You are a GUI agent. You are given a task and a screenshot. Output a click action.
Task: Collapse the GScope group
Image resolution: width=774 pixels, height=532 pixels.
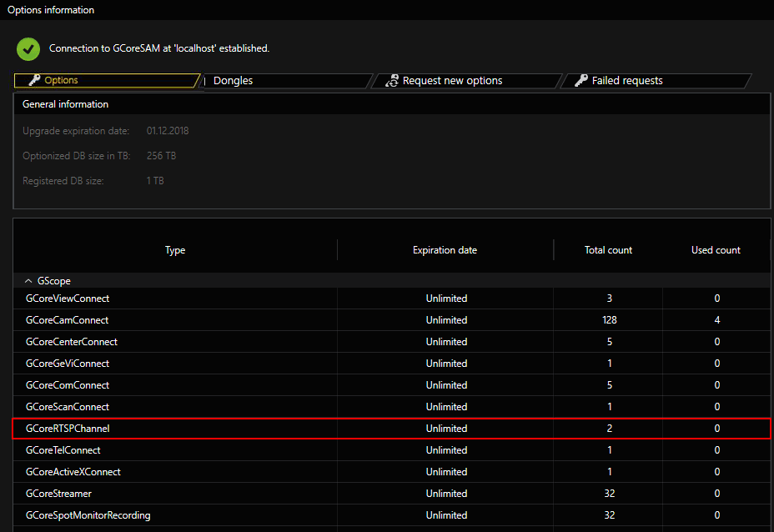point(28,281)
